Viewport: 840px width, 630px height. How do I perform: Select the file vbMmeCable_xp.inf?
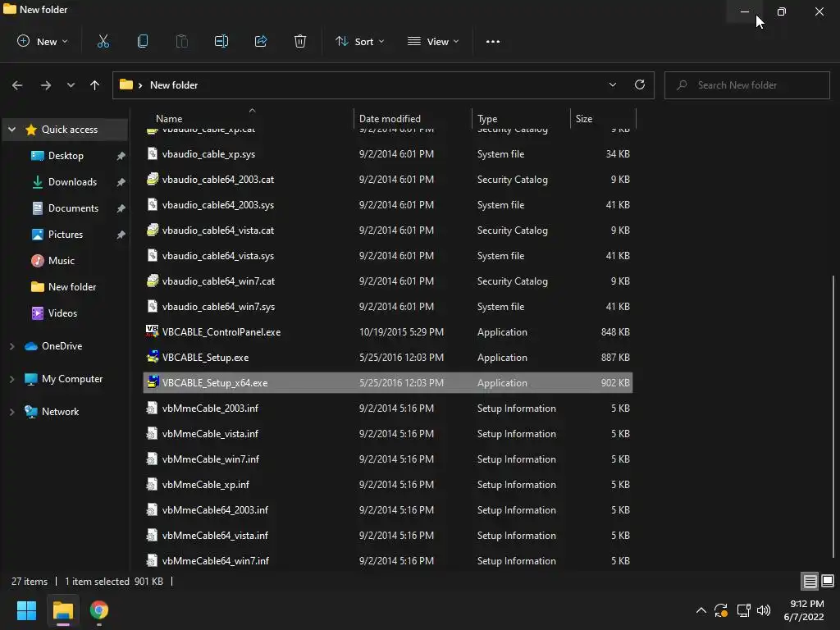(x=388, y=484)
